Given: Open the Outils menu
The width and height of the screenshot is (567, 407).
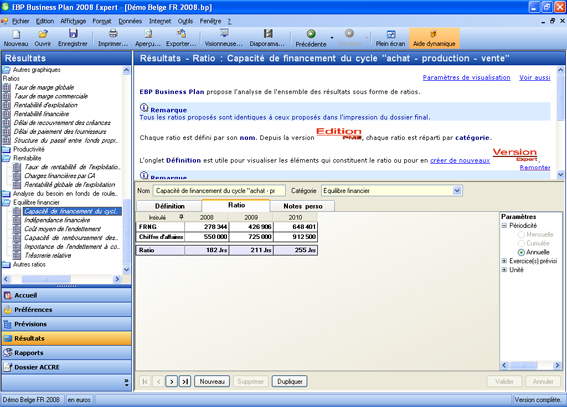Looking at the screenshot, I should 185,21.
